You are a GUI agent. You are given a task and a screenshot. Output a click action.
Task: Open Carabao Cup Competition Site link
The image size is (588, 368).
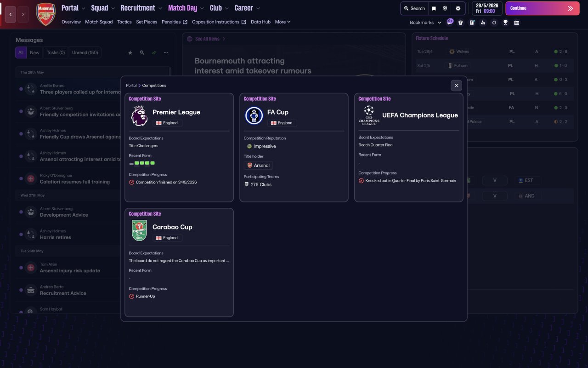(145, 214)
